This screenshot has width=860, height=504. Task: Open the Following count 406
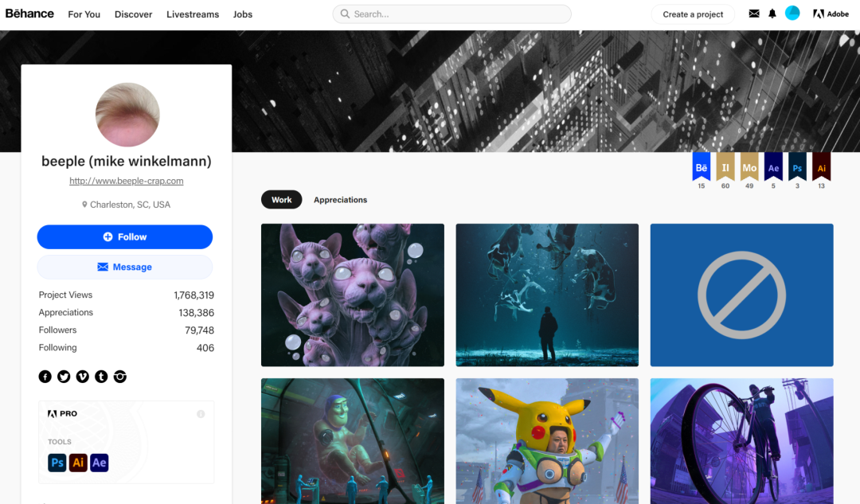point(205,348)
